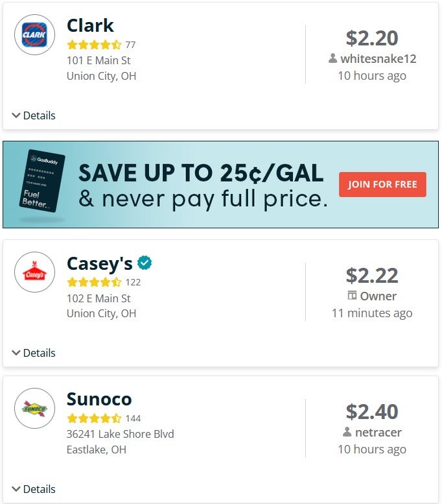Click the user icon beside whitesnake12
Image resolution: width=442 pixels, height=504 pixels.
pyautogui.click(x=333, y=58)
